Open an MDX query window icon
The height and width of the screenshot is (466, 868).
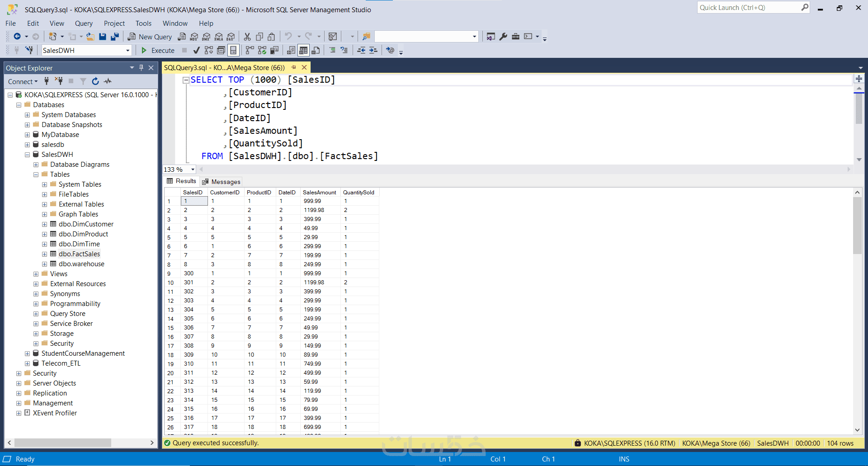(x=194, y=37)
